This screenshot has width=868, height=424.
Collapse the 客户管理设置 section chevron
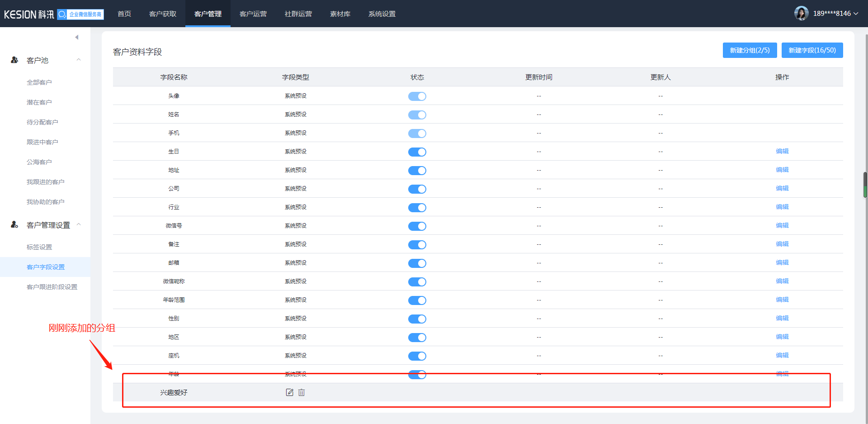[x=79, y=224]
